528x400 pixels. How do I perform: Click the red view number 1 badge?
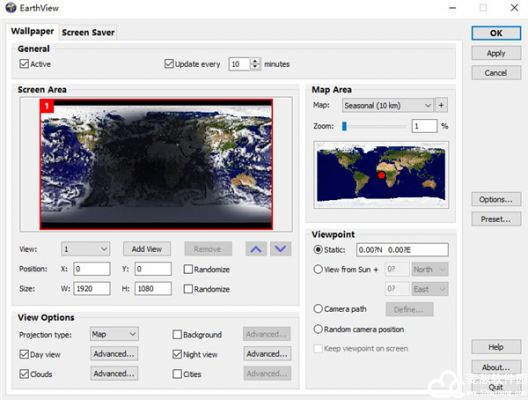47,106
